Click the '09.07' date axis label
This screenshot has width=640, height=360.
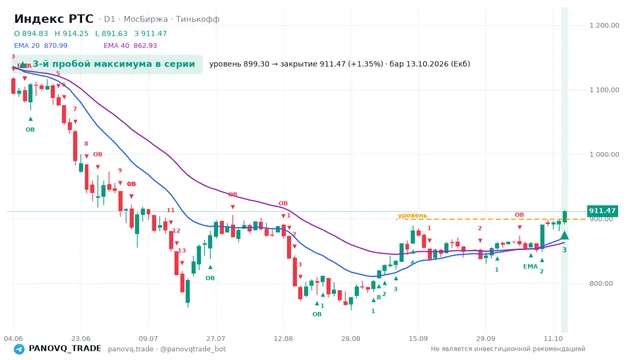click(148, 339)
